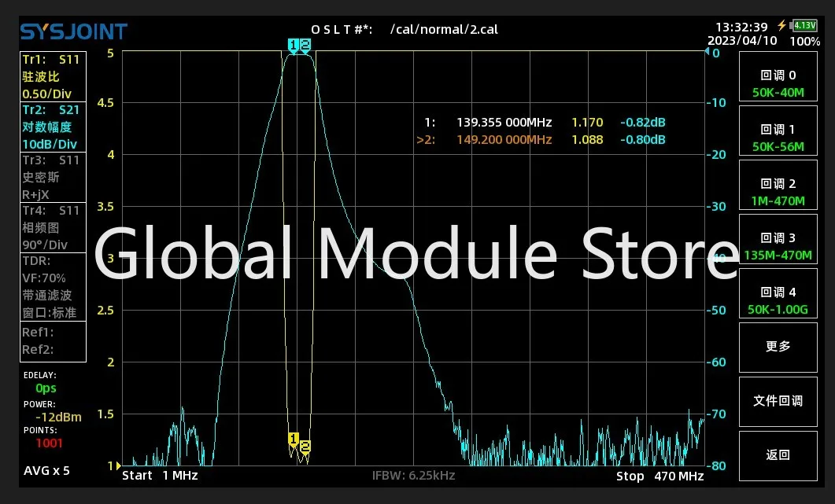Viewport: 835px width, 504px height.
Task: Click the SYSJOINT logo
Action: pyautogui.click(x=73, y=32)
